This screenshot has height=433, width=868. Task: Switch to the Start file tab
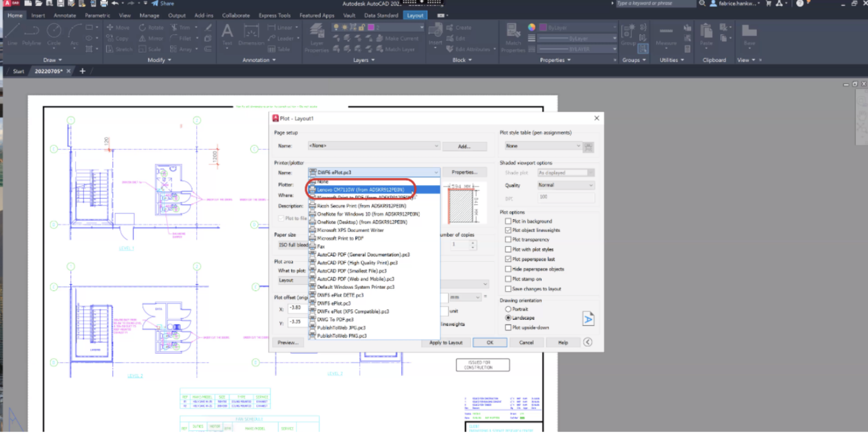18,72
